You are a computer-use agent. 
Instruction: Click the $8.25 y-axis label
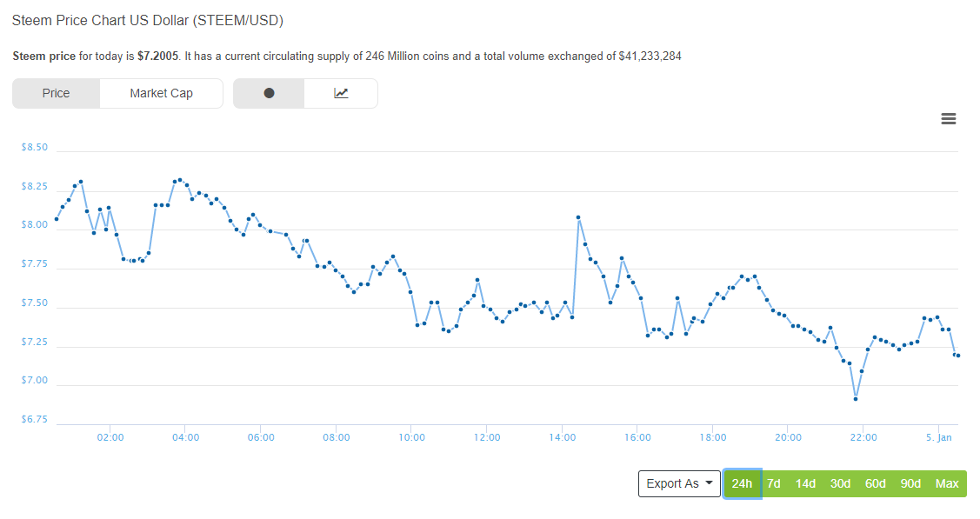[x=35, y=187]
